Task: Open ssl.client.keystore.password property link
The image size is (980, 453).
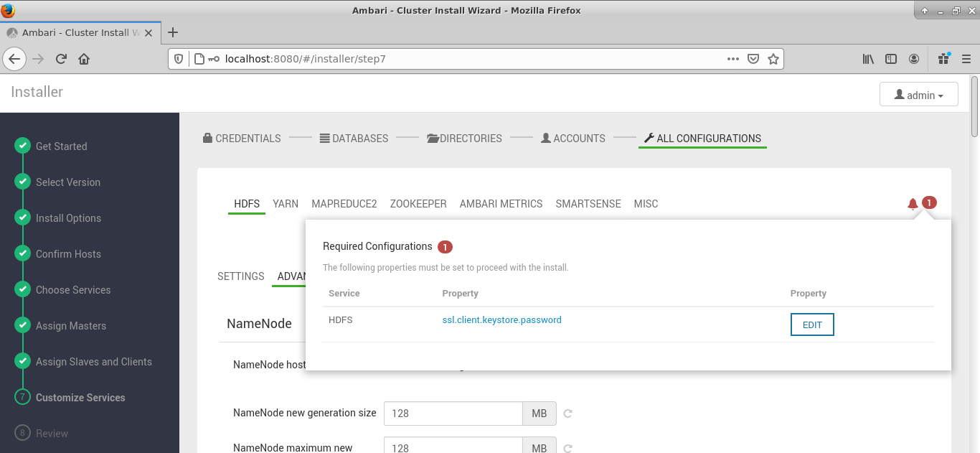Action: pos(501,320)
